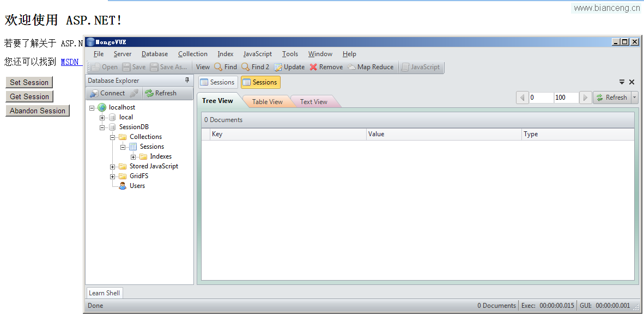Expand the Stored JavaScript node

point(112,167)
